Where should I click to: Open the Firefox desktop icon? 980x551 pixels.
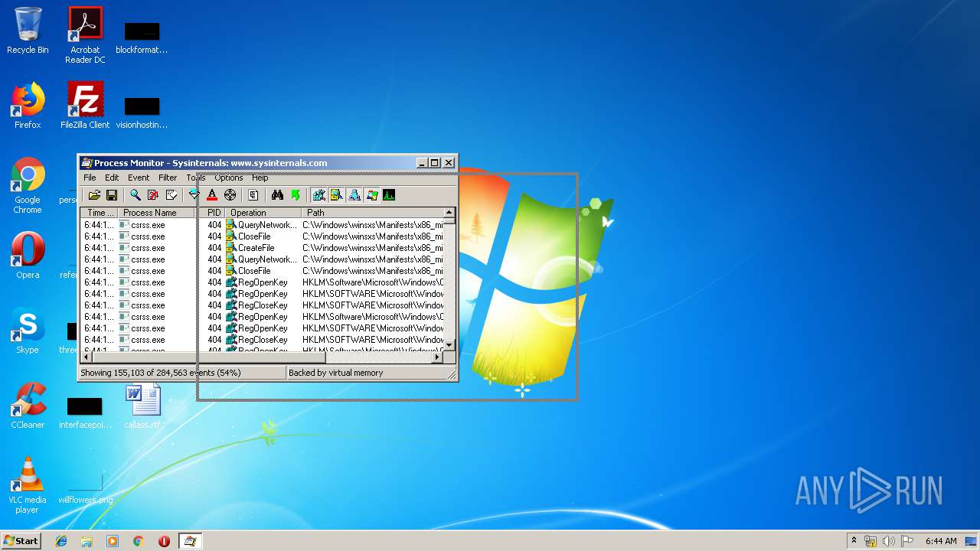coord(28,106)
